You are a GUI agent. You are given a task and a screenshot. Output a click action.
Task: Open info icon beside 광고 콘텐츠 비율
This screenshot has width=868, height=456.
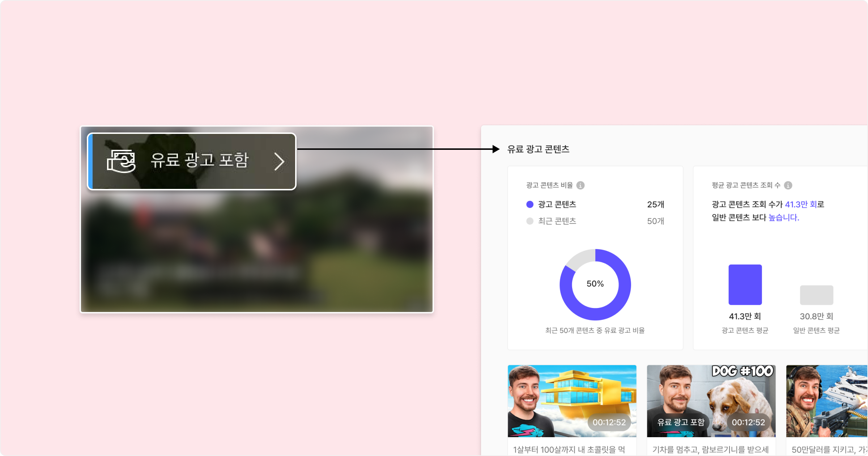click(580, 185)
